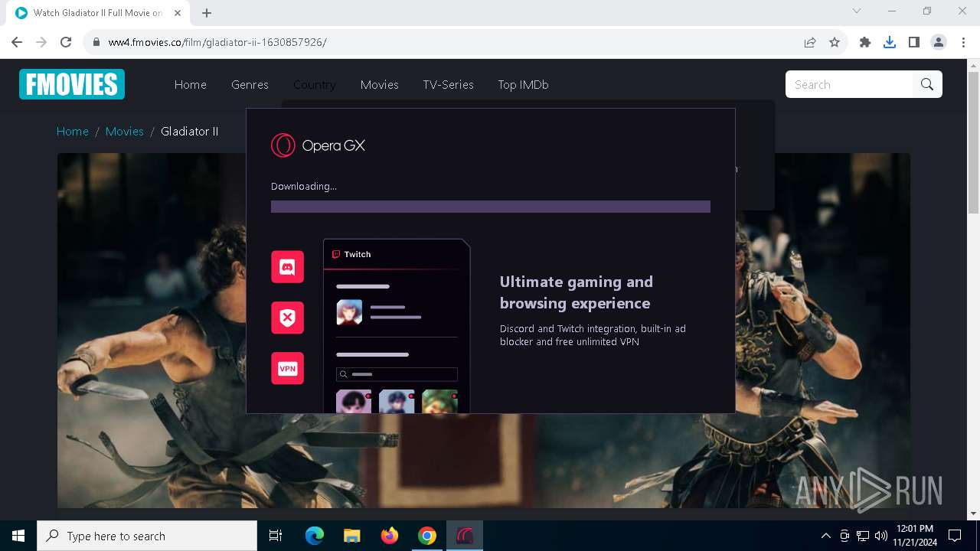
Task: Click the search magnifier button
Action: point(927,84)
